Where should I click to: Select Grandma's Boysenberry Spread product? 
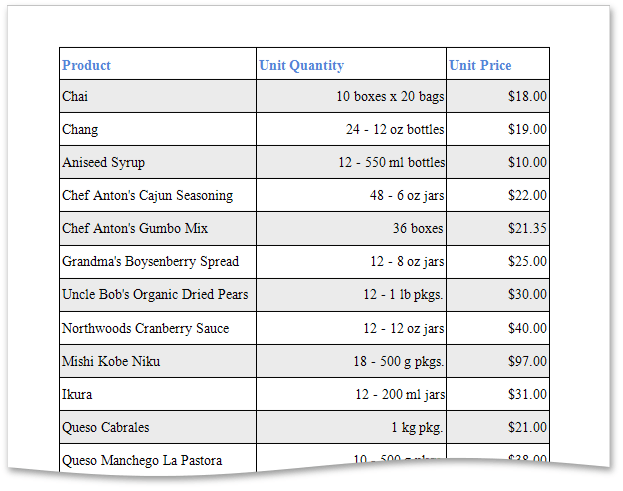(150, 262)
